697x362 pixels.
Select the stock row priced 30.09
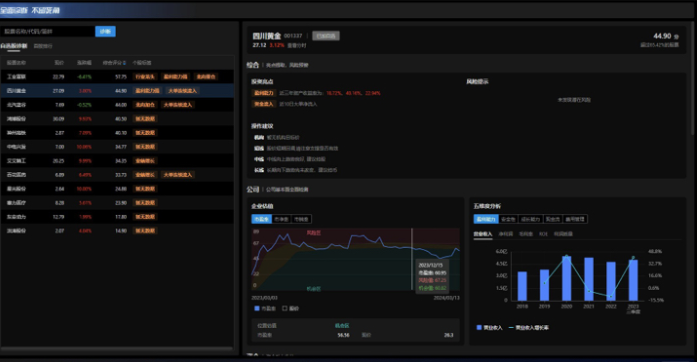tap(117, 119)
